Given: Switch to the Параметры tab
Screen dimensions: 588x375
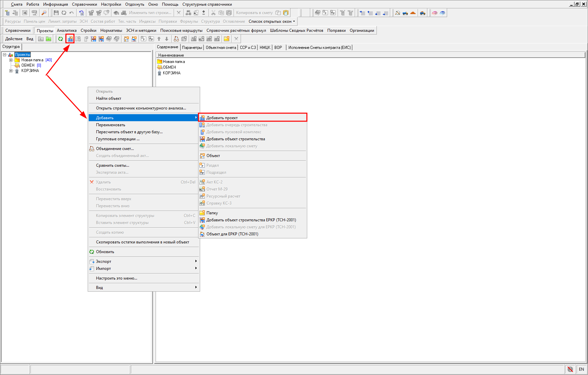Looking at the screenshot, I should (192, 48).
